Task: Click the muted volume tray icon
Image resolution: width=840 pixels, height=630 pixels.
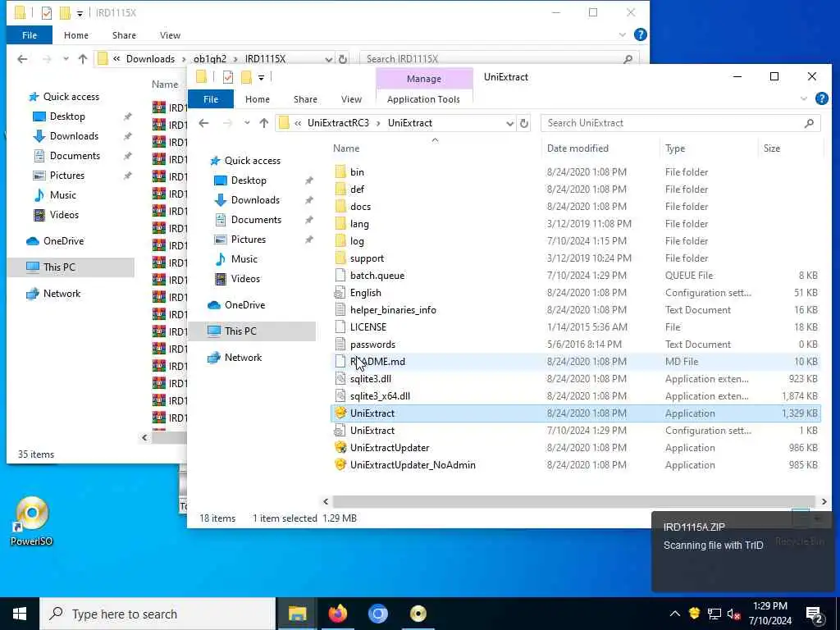Action: point(733,614)
